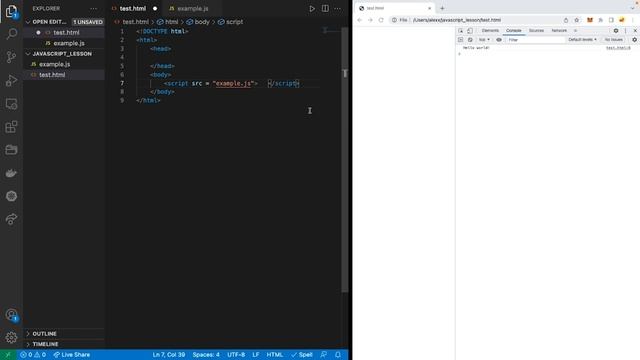Image resolution: width=640 pixels, height=360 pixels.
Task: Switch to the example.js editor tab
Action: coord(193,9)
